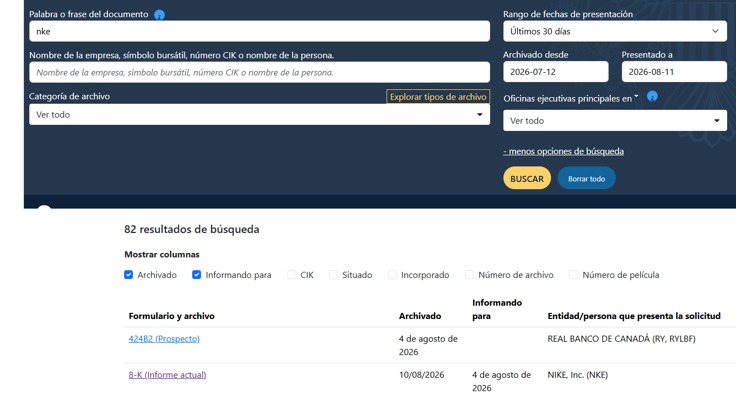
Task: Open 'Rango de fechas de presentación' dropdown
Action: click(615, 31)
